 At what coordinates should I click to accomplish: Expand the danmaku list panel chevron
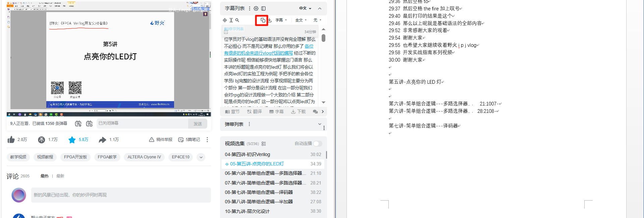click(319, 124)
